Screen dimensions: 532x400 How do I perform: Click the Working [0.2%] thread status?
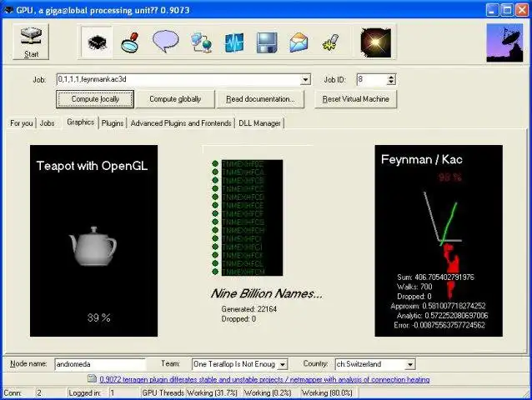coord(268,393)
